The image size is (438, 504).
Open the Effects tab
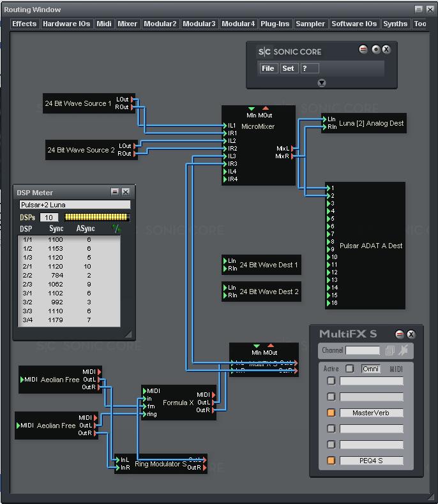coord(24,24)
